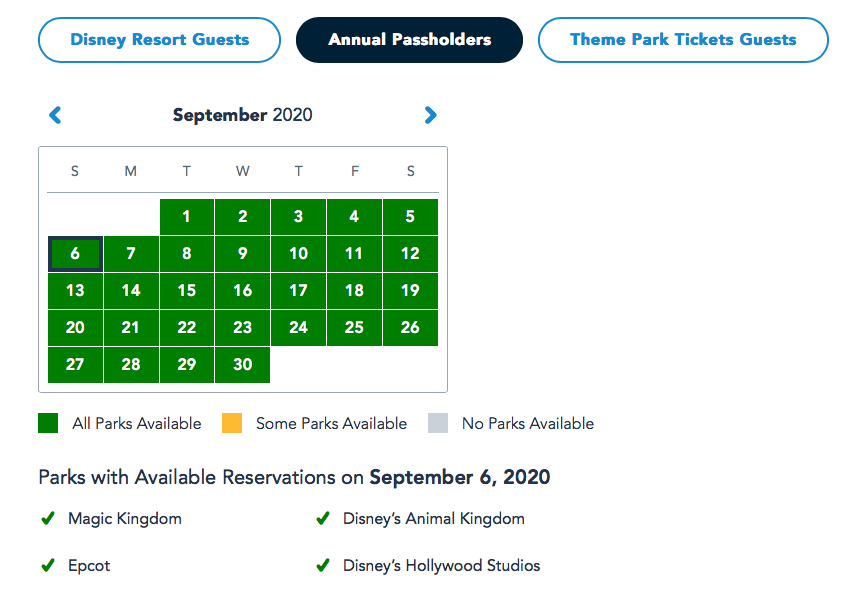Pick September 6 on the calendar

pyautogui.click(x=75, y=254)
